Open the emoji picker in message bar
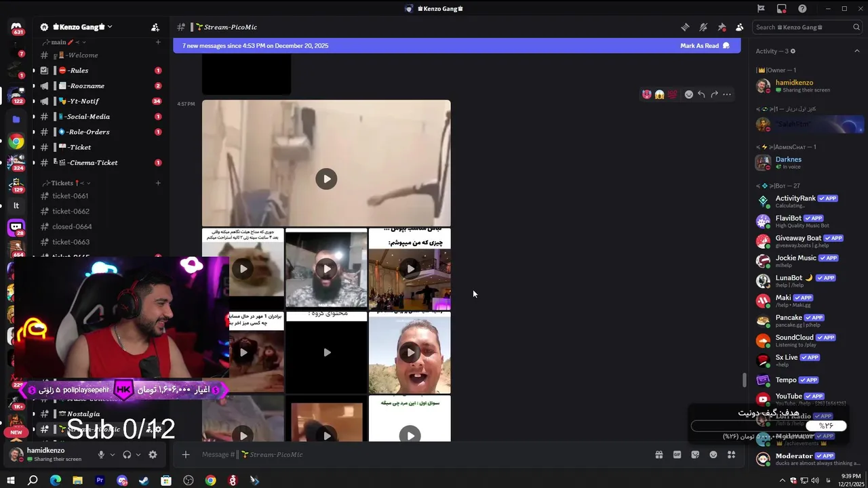This screenshot has height=488, width=868. coord(713,455)
